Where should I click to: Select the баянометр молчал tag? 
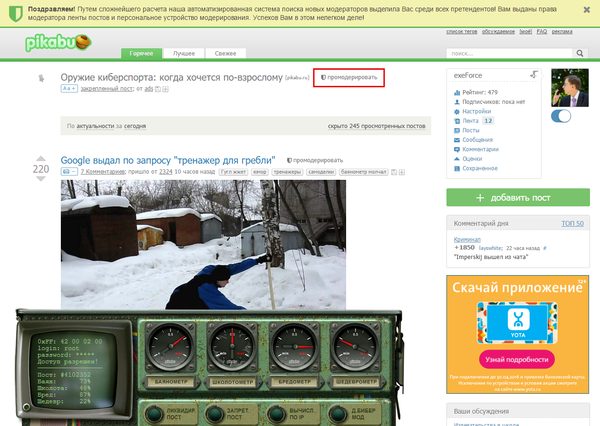pos(364,172)
